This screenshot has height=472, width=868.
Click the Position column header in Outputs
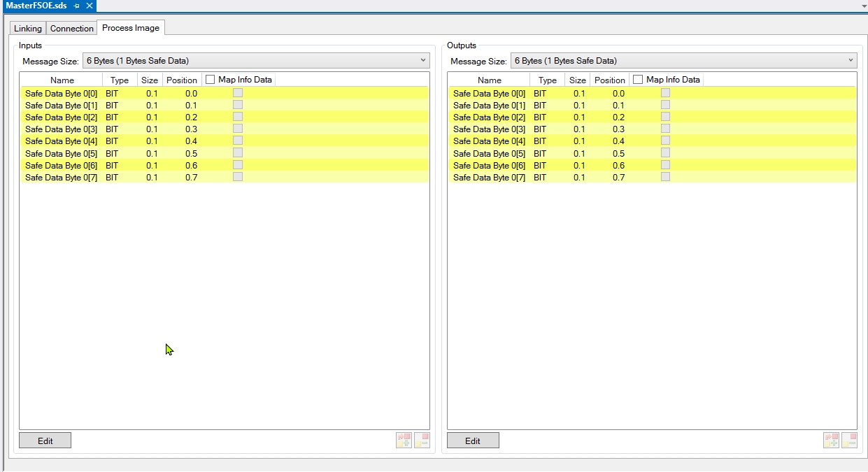click(609, 80)
